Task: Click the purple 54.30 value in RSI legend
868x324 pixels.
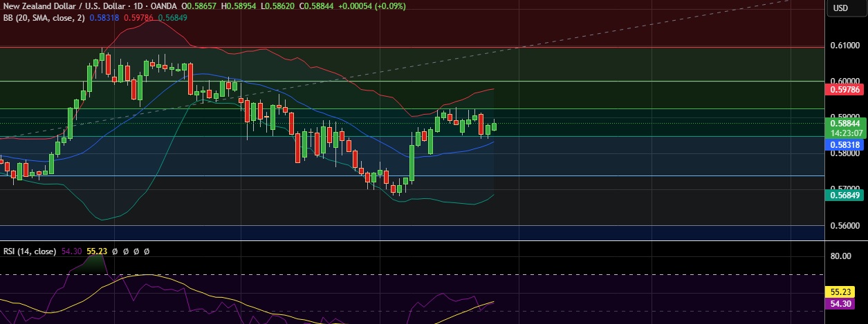Action: 72,251
